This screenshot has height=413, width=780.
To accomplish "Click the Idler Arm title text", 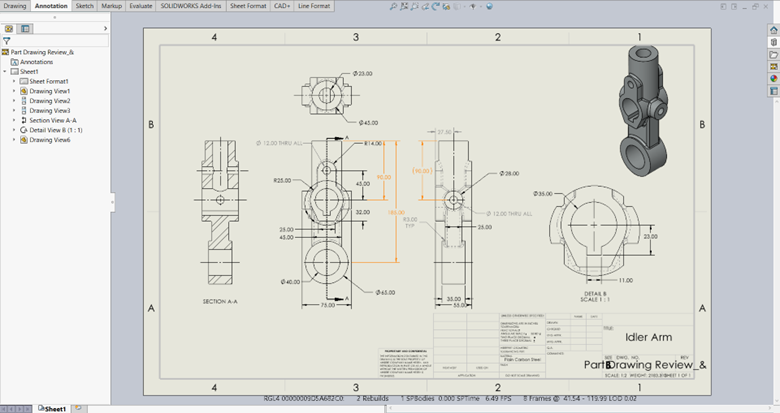I will tap(648, 337).
